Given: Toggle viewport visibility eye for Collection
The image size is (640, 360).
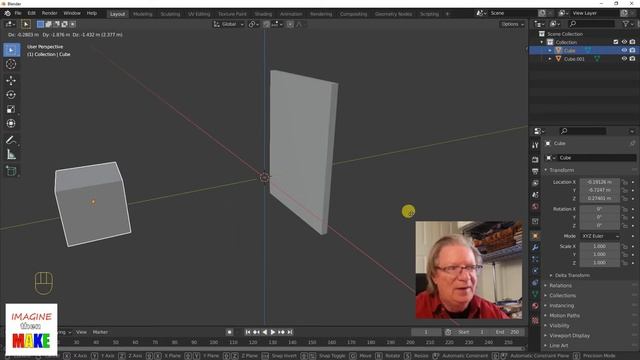Looking at the screenshot, I should (624, 42).
